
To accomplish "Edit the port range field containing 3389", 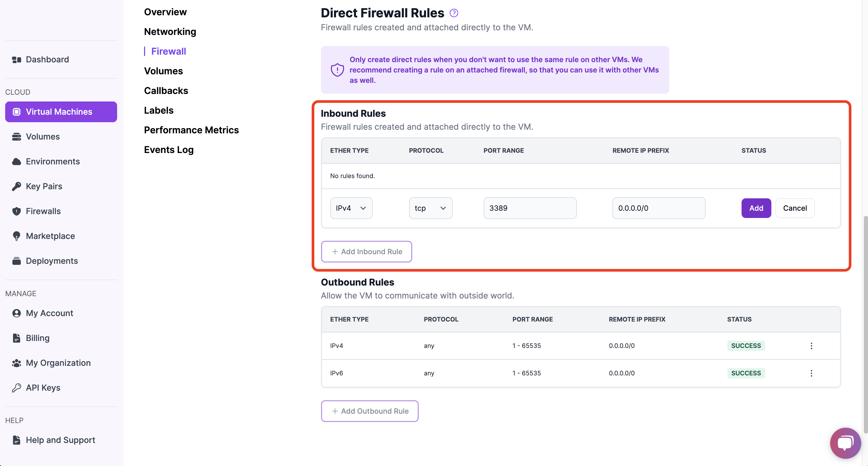I will [x=530, y=208].
